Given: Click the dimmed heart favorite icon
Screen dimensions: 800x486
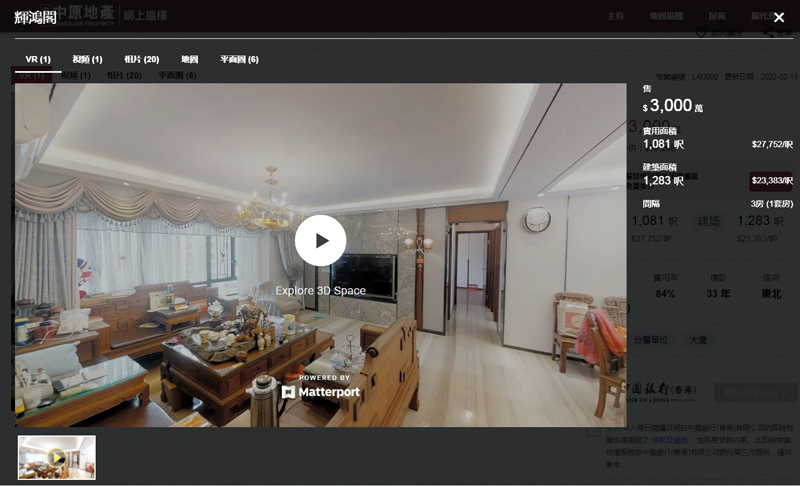Looking at the screenshot, I should coord(701,33).
